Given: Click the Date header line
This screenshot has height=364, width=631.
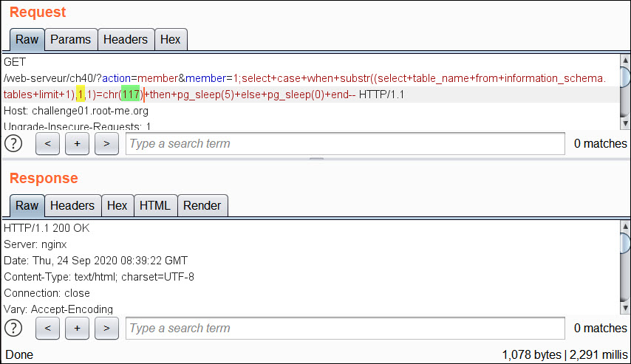Looking at the screenshot, I should [x=96, y=261].
